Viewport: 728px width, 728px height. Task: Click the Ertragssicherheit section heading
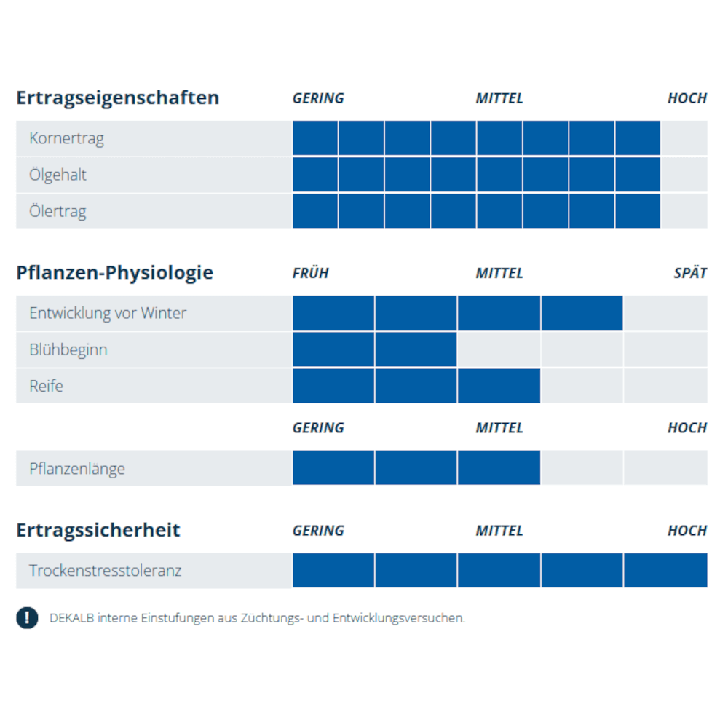pos(98,530)
